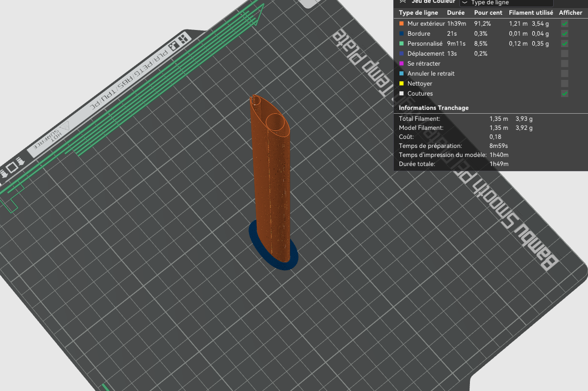The image size is (588, 391).
Task: Click the orange Mur extérieur color swatch
Action: click(x=402, y=23)
